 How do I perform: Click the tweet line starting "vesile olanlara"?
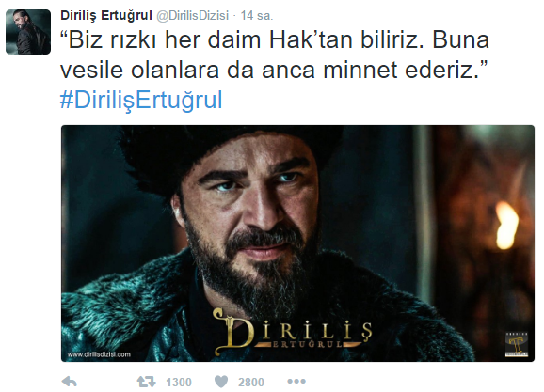274,70
